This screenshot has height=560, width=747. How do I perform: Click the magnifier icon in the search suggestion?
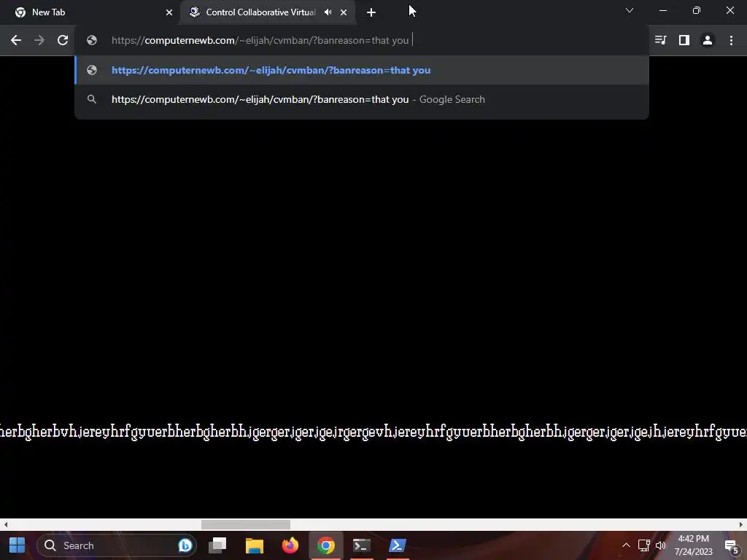(92, 99)
